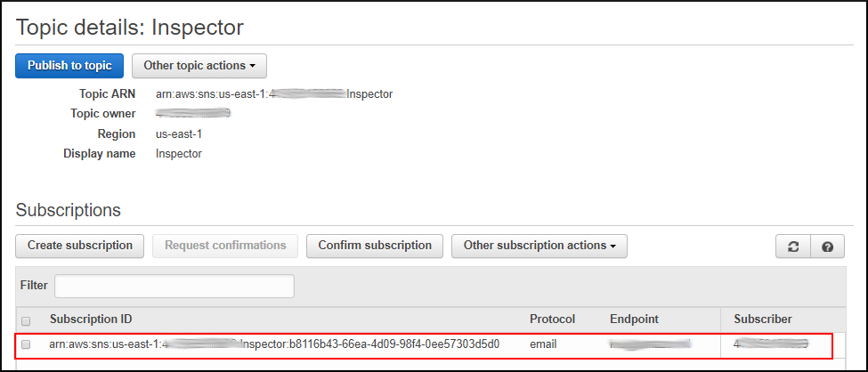Viewport: 868px width, 372px height.
Task: Open the help question mark icon
Action: click(x=828, y=247)
